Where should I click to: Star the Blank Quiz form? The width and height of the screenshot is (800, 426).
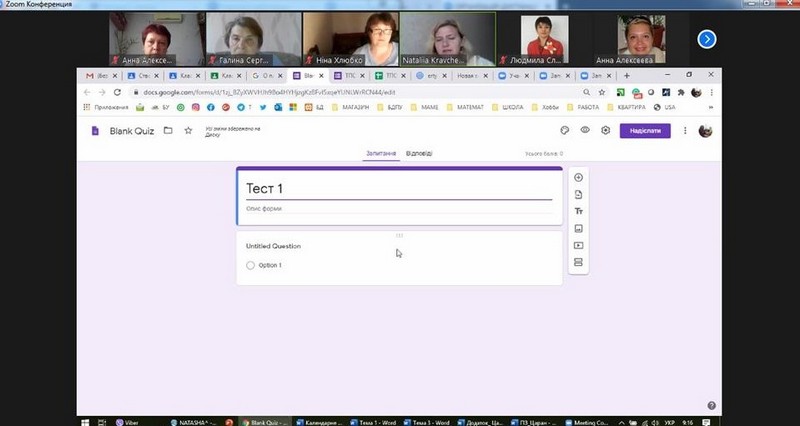coord(188,131)
